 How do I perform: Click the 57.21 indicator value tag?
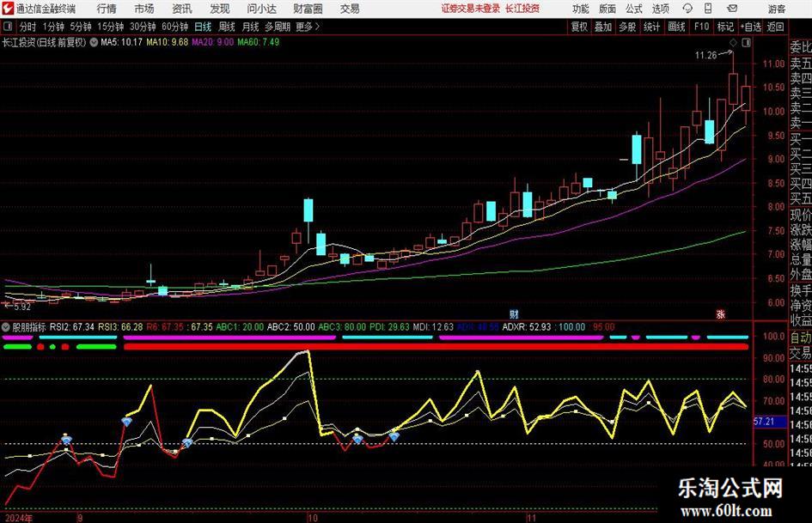pos(763,422)
